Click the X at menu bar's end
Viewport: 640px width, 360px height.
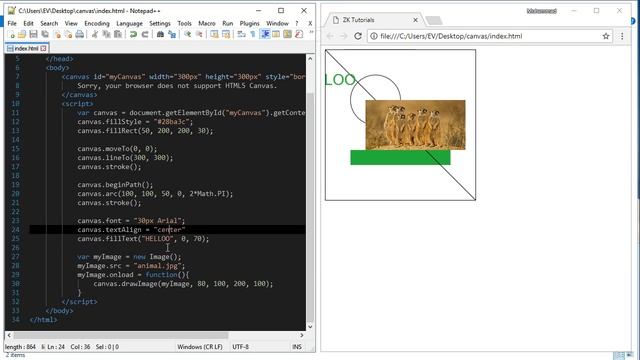310,23
